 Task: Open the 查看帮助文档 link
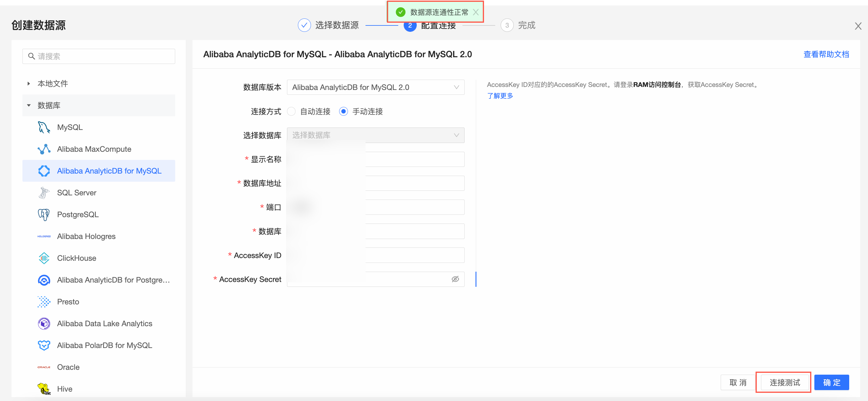click(826, 55)
